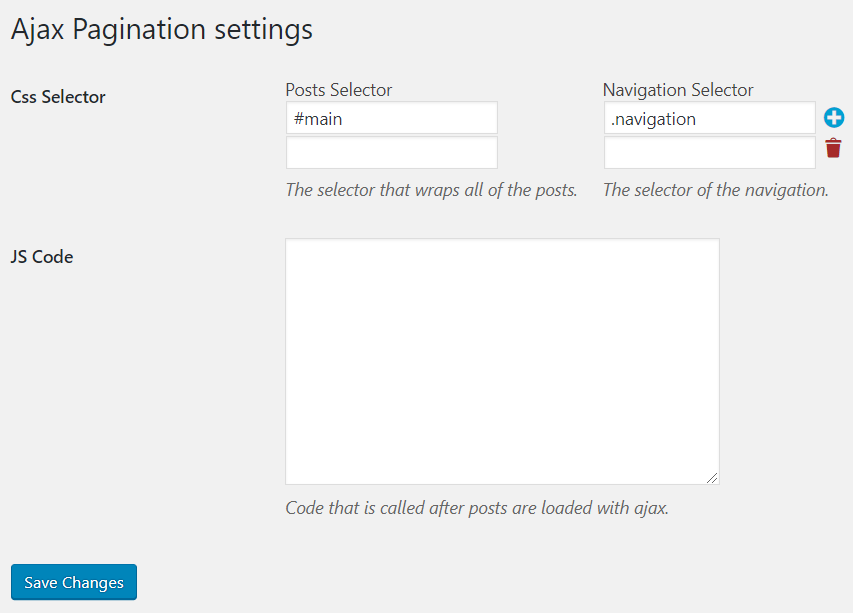Focus the Navigation Selector field containing .navigation

709,118
